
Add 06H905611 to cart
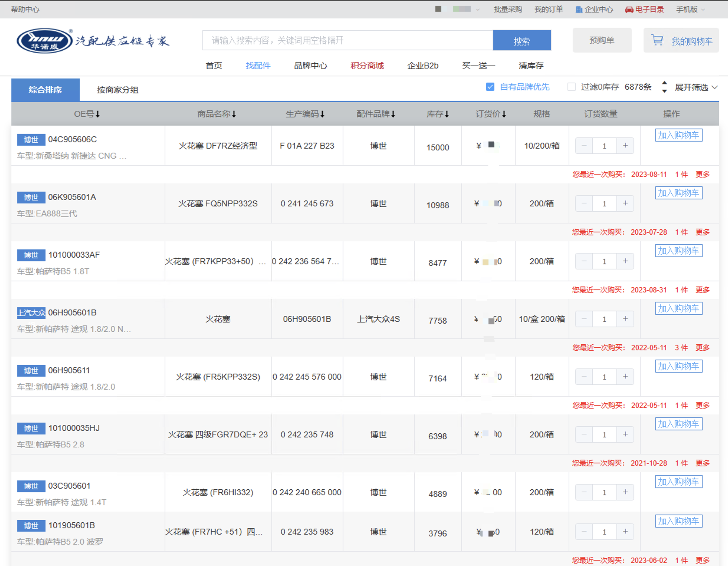coord(678,366)
